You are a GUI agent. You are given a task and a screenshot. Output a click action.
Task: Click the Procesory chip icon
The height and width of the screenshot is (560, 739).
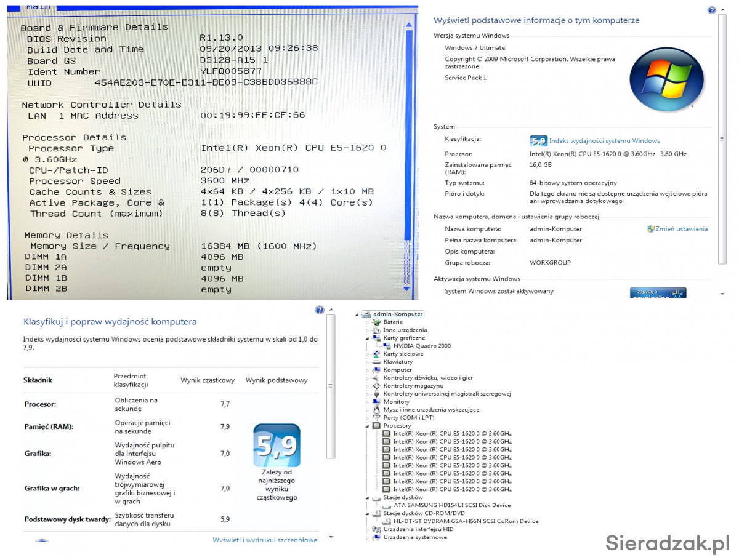376,426
